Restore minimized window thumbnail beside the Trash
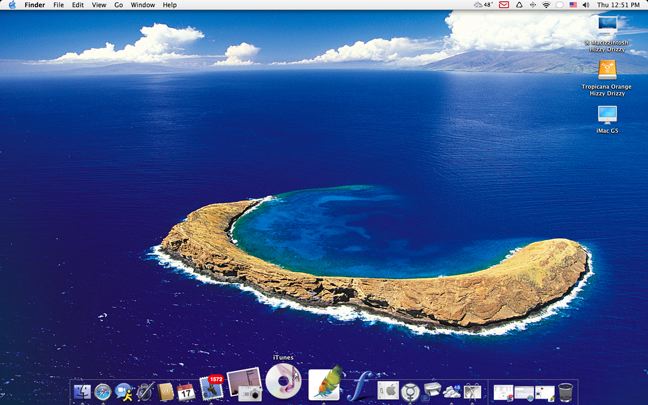This screenshot has height=405, width=648. [545, 393]
